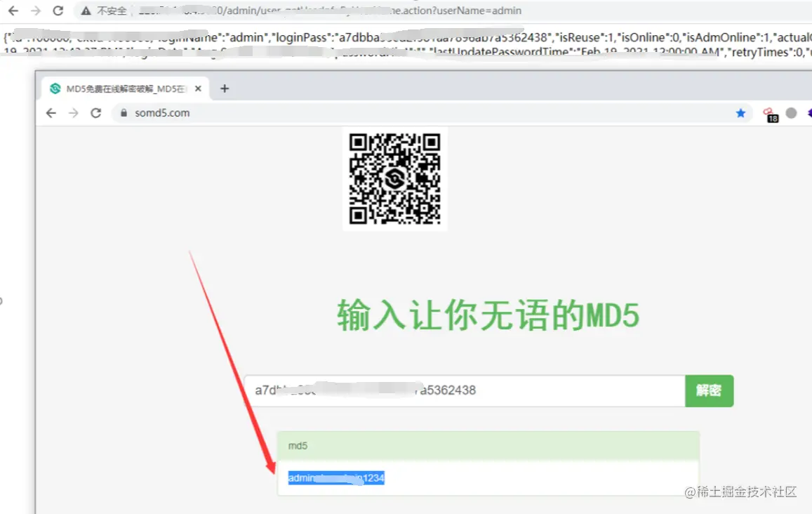Click the green 解密 button
Viewport: 812px width, 514px height.
pyautogui.click(x=709, y=390)
